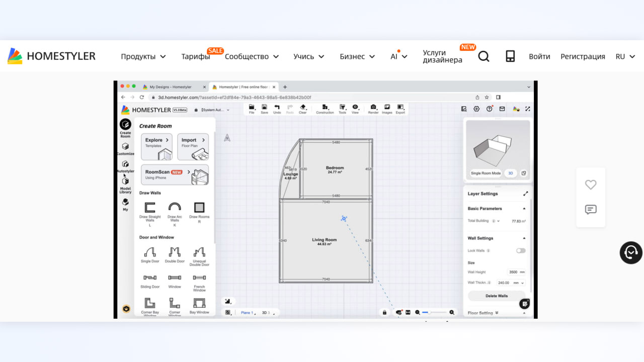This screenshot has width=644, height=362.
Task: Open the Сообщество menu
Action: coord(252,56)
